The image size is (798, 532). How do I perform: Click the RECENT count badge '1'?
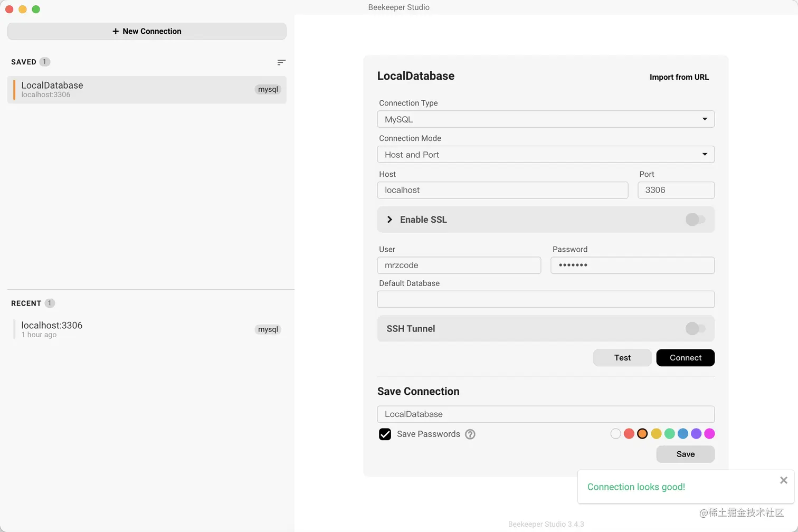tap(50, 303)
